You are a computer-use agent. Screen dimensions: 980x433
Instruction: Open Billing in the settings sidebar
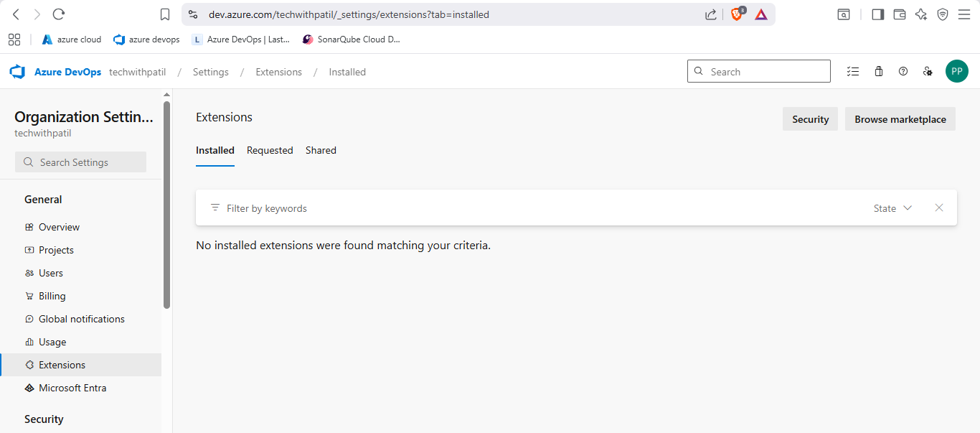(52, 296)
